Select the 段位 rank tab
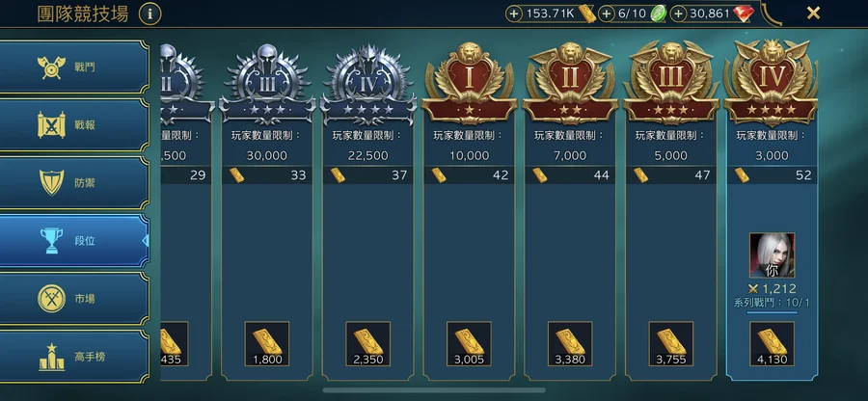 tap(74, 241)
